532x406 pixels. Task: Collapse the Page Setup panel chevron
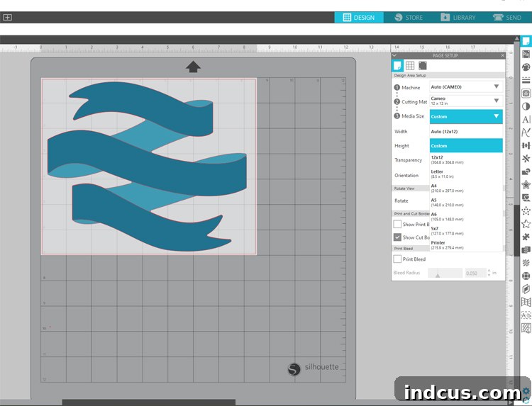pos(394,55)
